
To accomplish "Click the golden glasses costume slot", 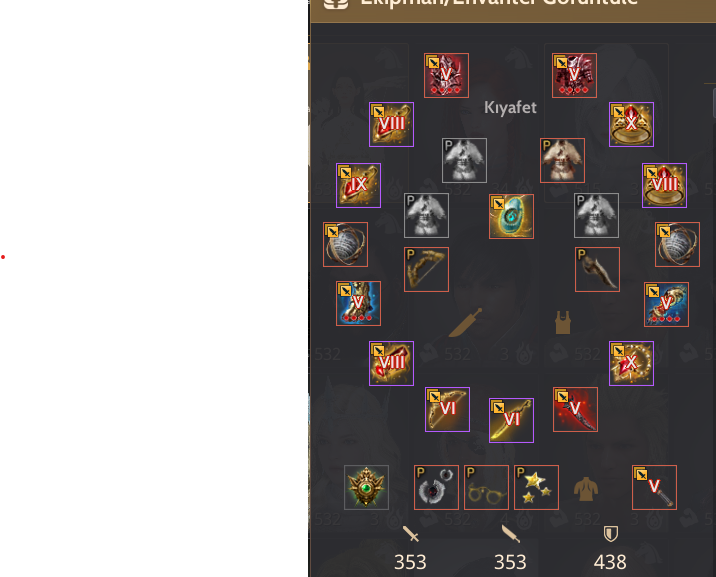I will [486, 488].
